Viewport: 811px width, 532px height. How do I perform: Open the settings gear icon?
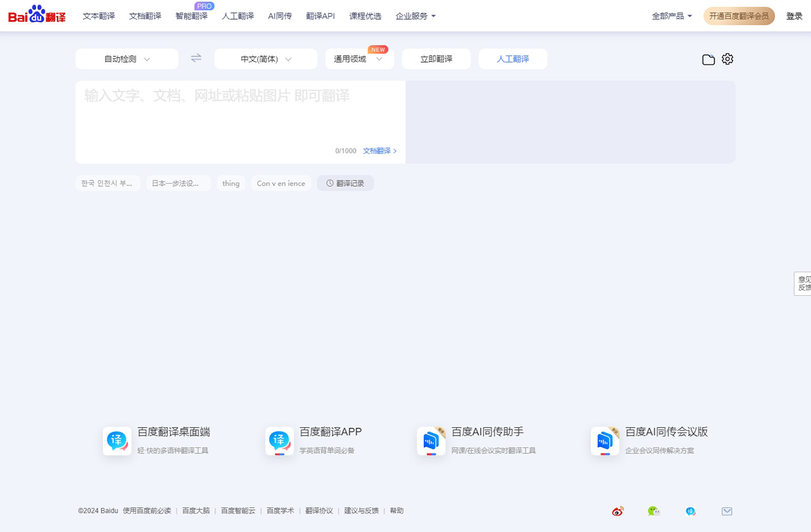point(727,59)
